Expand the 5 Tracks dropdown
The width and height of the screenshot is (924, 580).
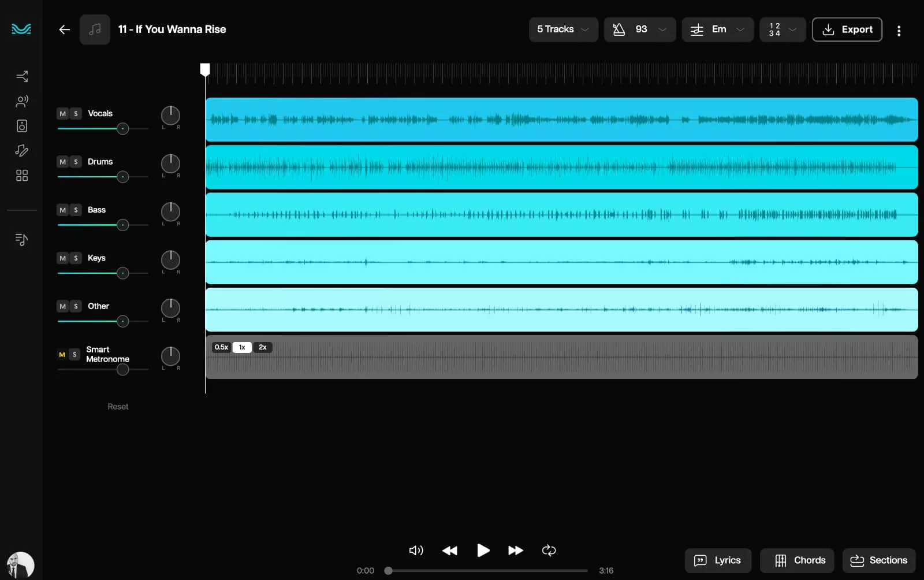[563, 29]
